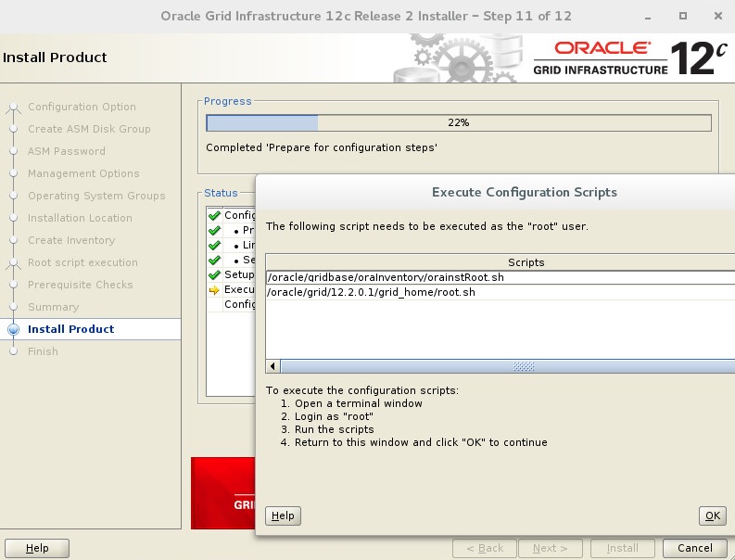
Task: Click the 22% progress bar
Action: (459, 123)
